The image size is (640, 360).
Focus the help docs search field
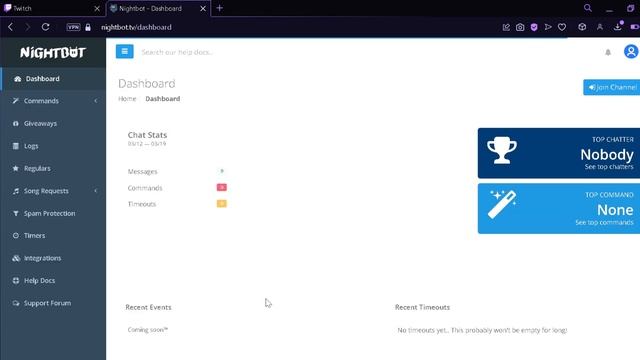point(177,52)
